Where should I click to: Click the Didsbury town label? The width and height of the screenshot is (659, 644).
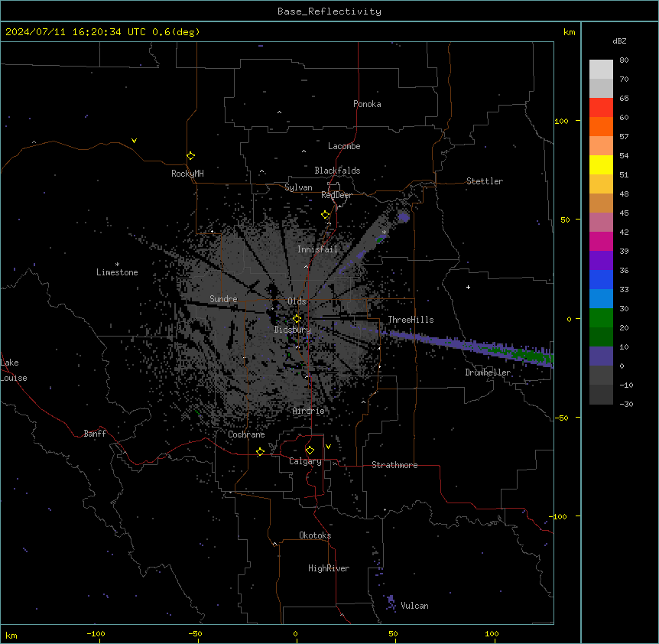click(x=292, y=330)
